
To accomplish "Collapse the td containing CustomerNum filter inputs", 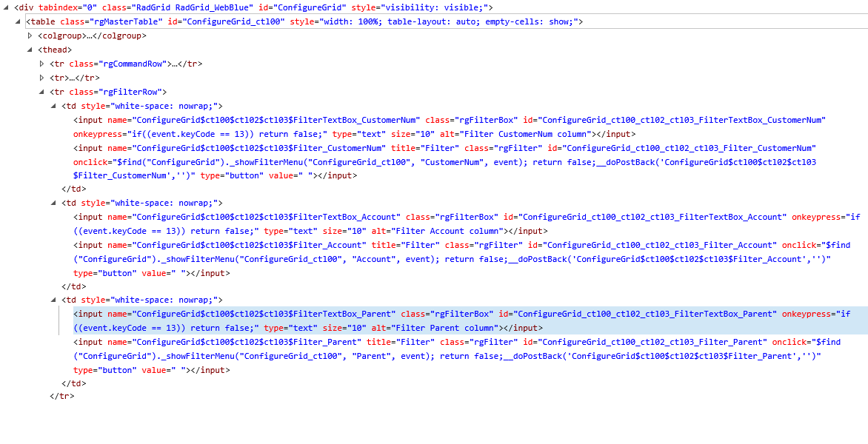I will coord(54,106).
